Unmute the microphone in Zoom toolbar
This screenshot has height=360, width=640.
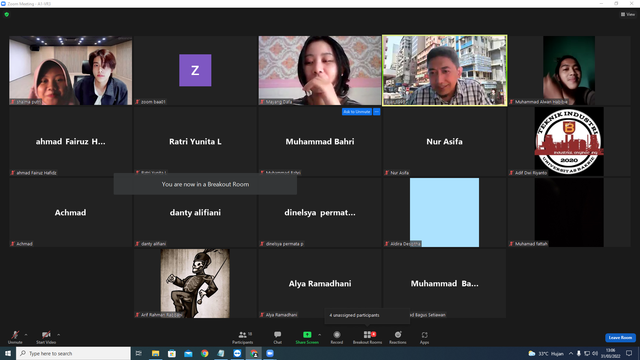point(15,337)
